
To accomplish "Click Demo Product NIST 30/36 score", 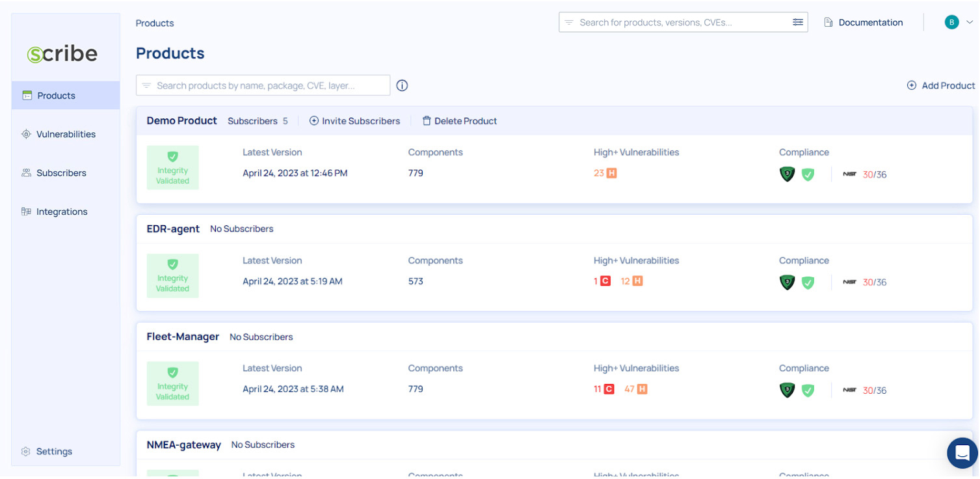I will pos(865,174).
